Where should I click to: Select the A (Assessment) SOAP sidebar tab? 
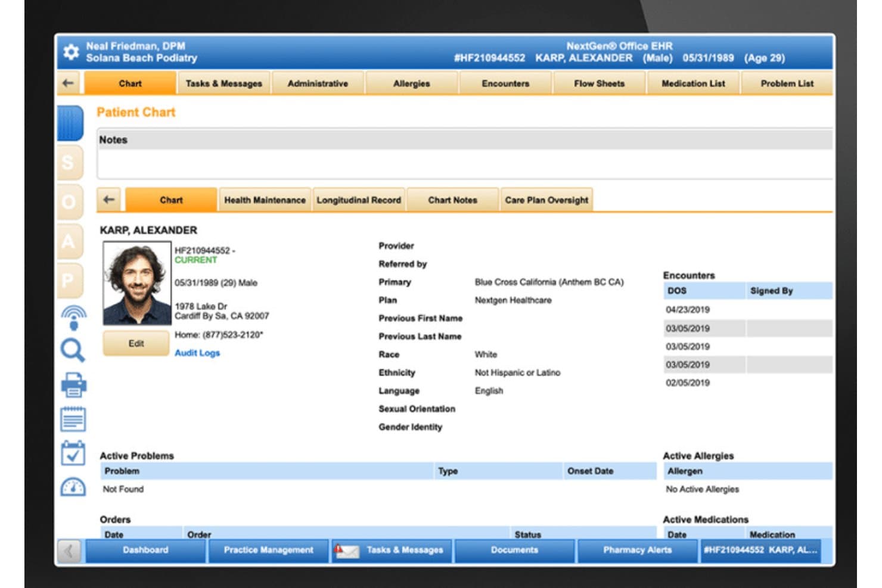pyautogui.click(x=69, y=241)
